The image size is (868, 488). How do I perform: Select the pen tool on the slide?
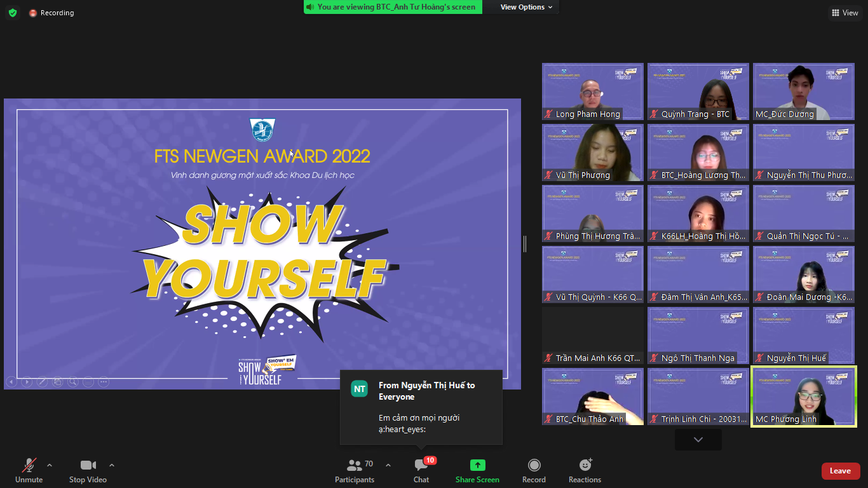pos(42,382)
